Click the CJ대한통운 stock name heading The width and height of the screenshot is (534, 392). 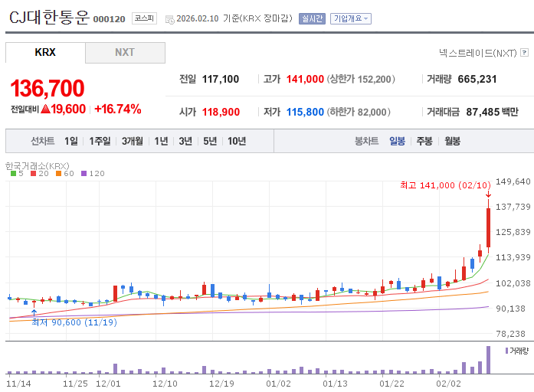[49, 17]
